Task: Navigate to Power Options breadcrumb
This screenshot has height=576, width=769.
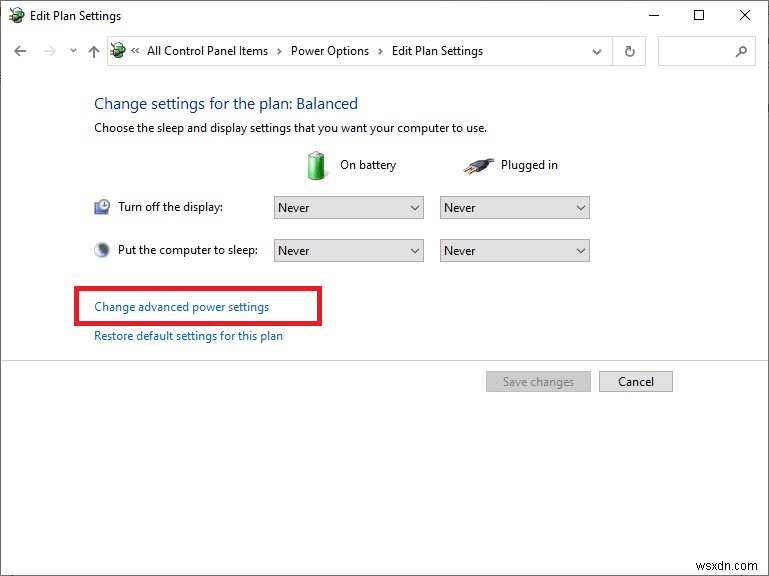Action: pos(330,51)
